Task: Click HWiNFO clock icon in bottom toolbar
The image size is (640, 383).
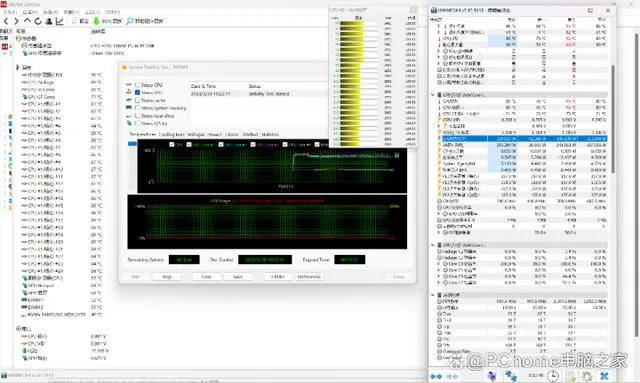Action: [553, 376]
